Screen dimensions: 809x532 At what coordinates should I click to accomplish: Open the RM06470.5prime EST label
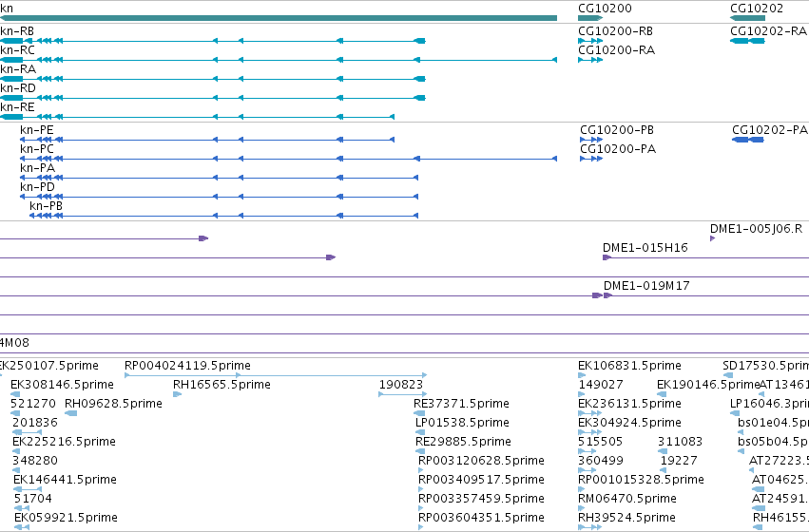[x=627, y=500]
